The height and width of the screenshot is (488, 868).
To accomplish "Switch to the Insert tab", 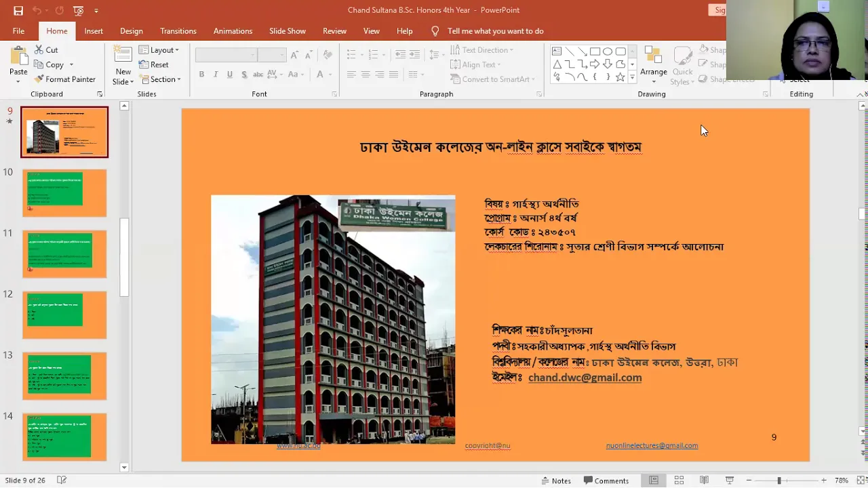I will [94, 31].
